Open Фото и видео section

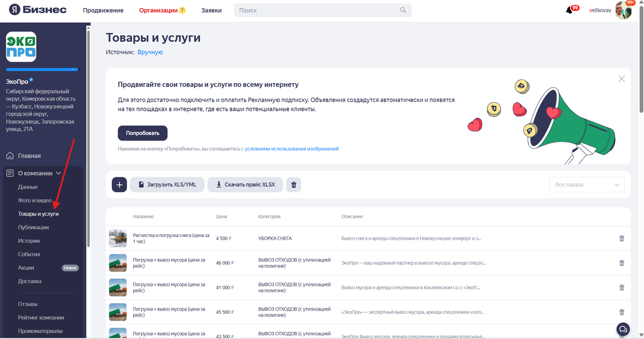(35, 200)
